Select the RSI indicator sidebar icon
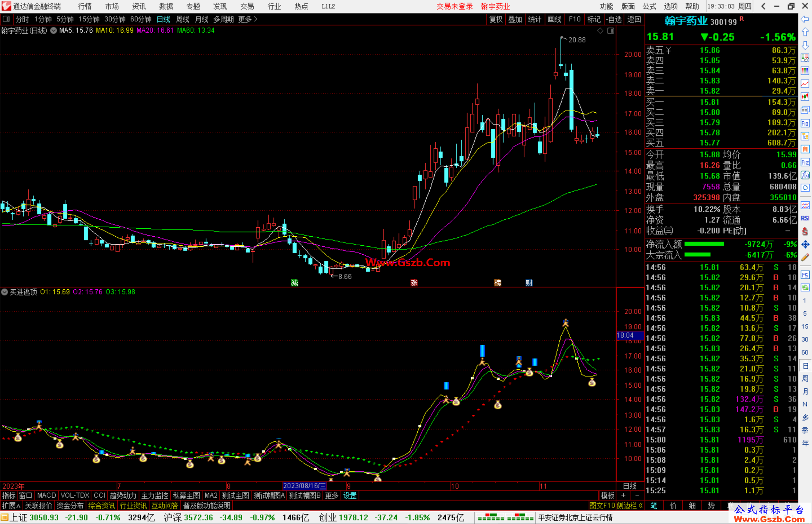The height and width of the screenshot is (524, 812). point(805,218)
